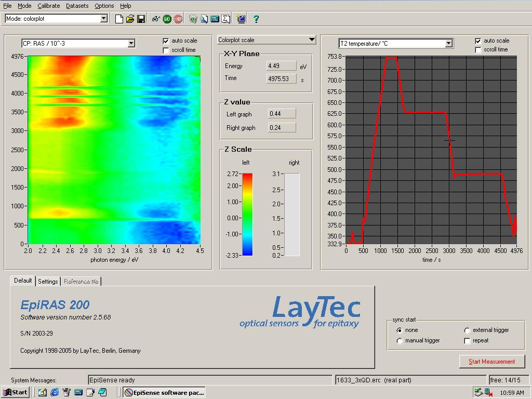Click the network disconnected tray icon

click(488, 393)
